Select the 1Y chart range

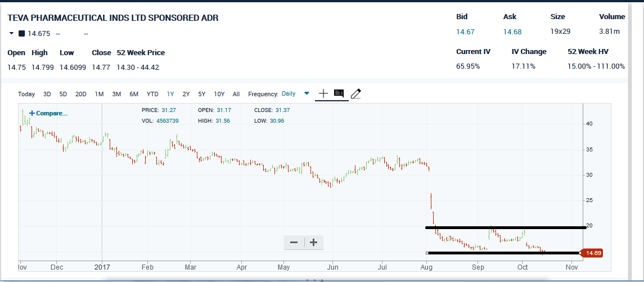pyautogui.click(x=170, y=94)
